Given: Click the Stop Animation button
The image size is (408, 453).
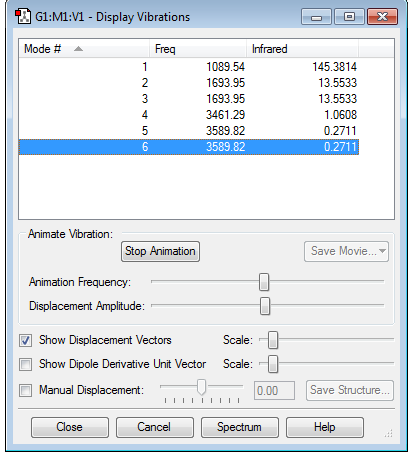Looking at the screenshot, I should click(x=160, y=251).
